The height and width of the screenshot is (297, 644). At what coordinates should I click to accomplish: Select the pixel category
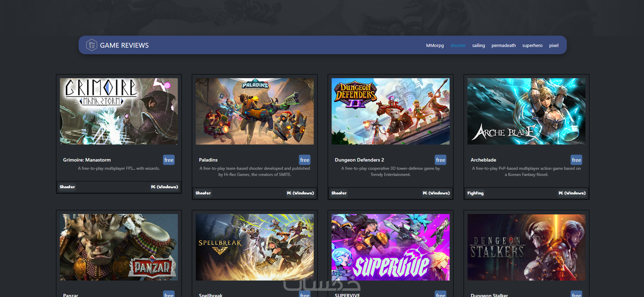(553, 45)
